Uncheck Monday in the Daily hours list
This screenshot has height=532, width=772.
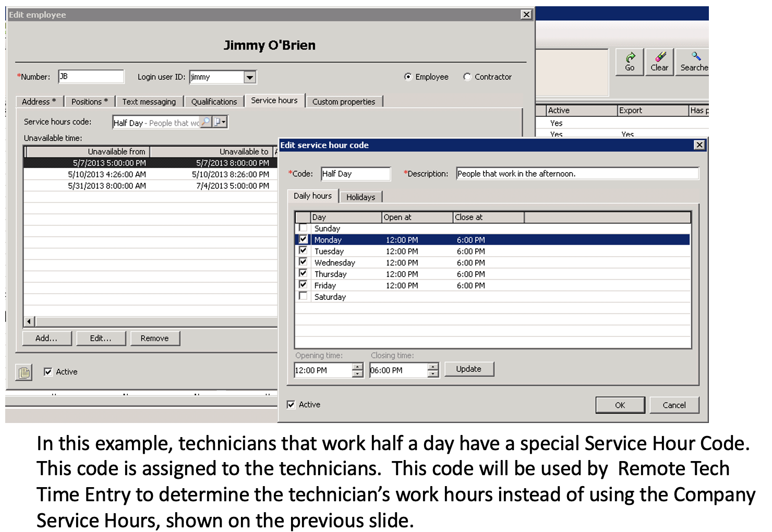tap(303, 239)
